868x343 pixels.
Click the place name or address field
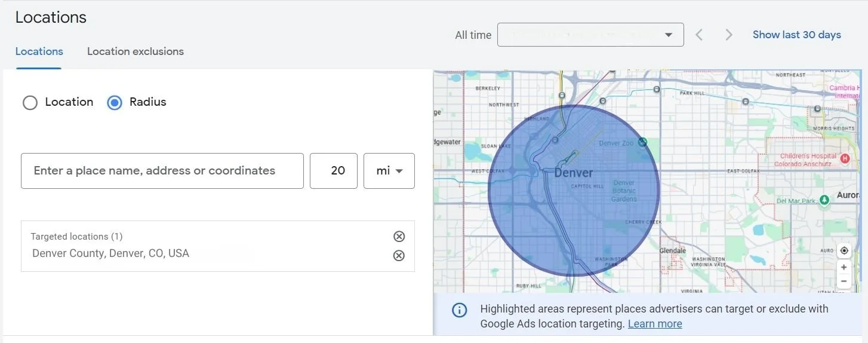(x=162, y=171)
